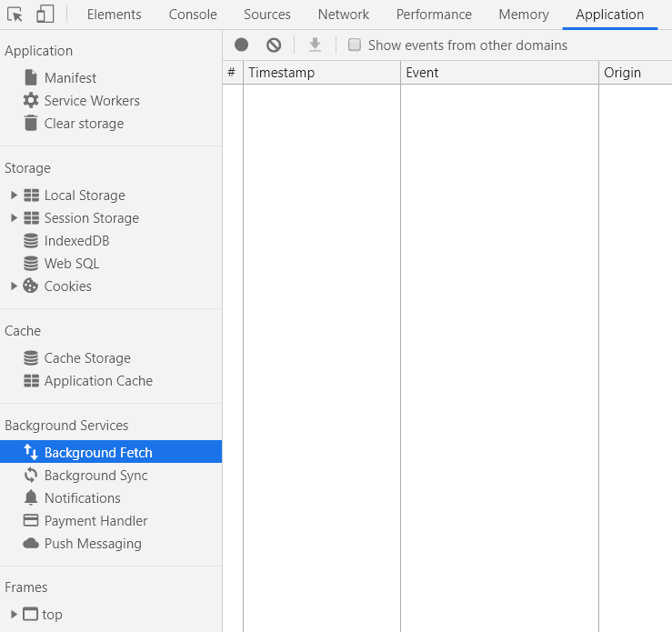Click the Timestamp column header

tap(322, 73)
